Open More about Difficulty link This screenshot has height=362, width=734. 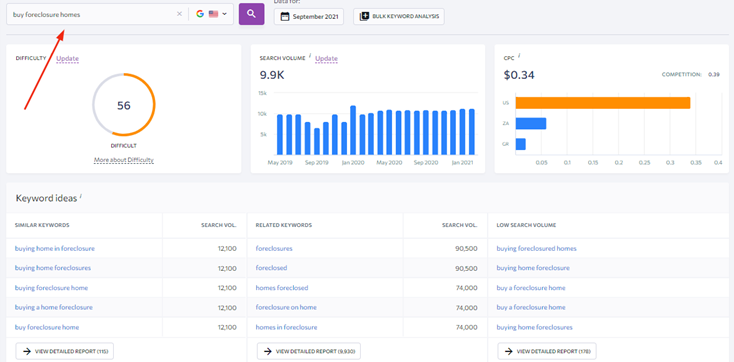124,160
